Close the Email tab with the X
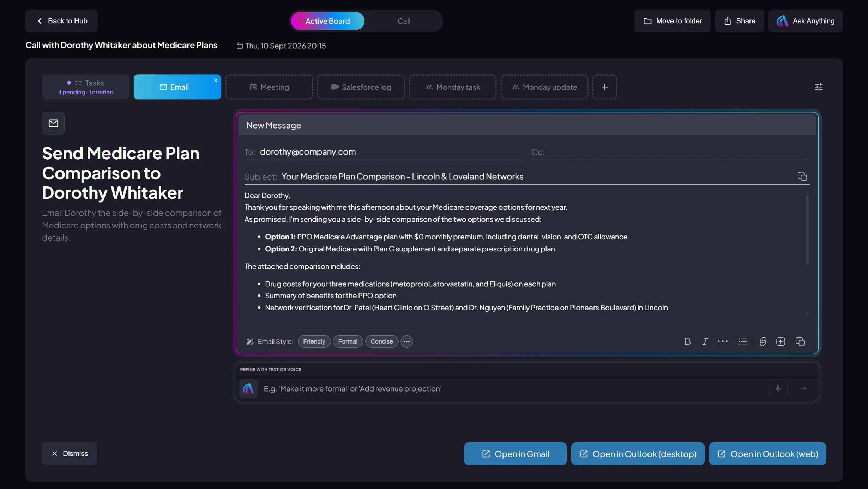This screenshot has height=489, width=868. tap(216, 80)
